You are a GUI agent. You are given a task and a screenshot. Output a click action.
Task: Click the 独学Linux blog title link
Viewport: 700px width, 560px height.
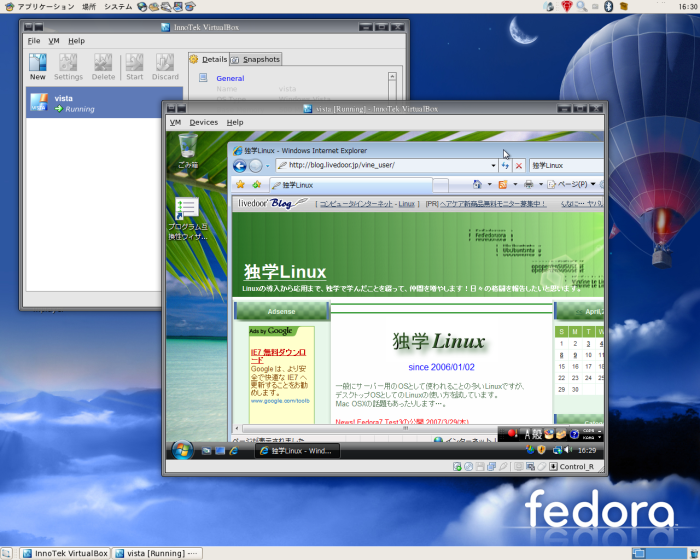click(285, 272)
